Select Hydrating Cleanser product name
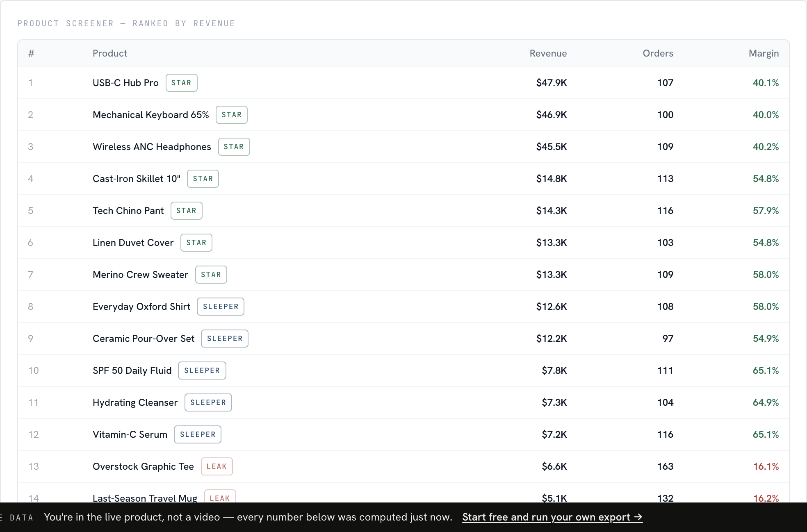 pyautogui.click(x=135, y=402)
